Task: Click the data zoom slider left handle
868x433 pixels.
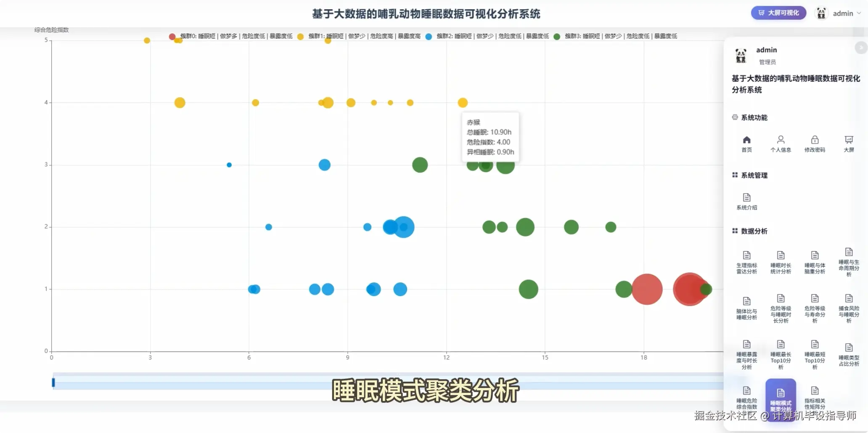Action: pyautogui.click(x=53, y=382)
